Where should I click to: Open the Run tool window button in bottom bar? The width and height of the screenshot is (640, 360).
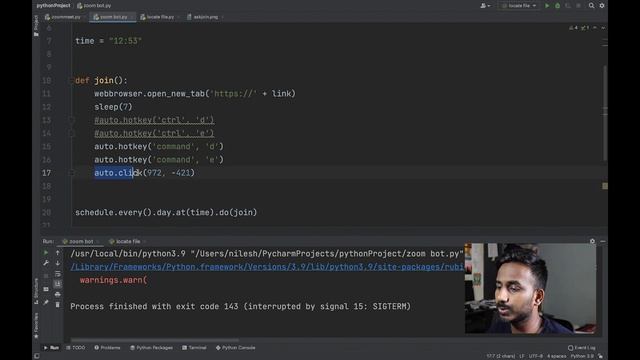(x=51, y=348)
